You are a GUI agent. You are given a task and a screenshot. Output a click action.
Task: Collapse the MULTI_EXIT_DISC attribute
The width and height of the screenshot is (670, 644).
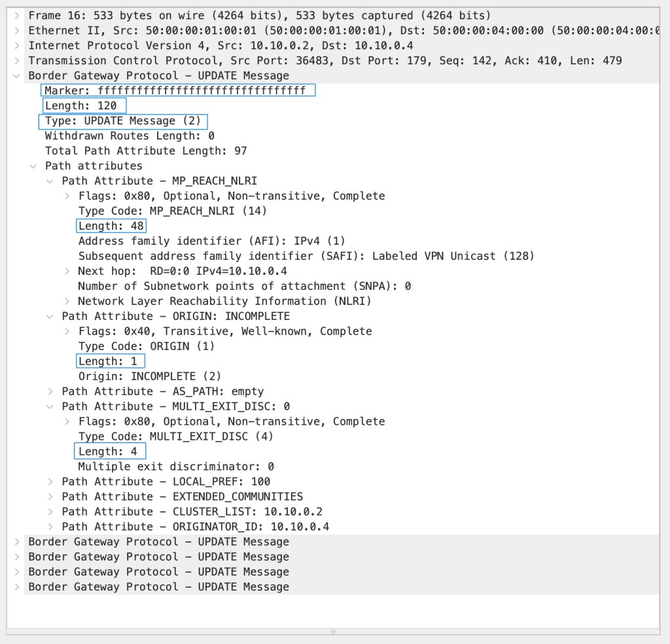[x=50, y=406]
